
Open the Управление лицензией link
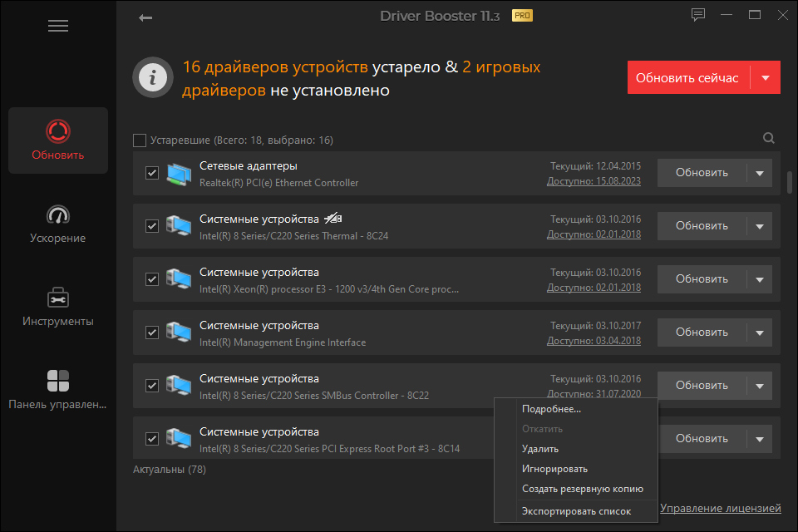click(720, 508)
